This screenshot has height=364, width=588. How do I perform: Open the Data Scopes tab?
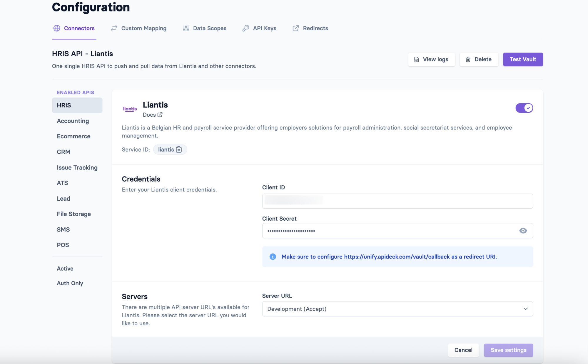[x=204, y=28]
